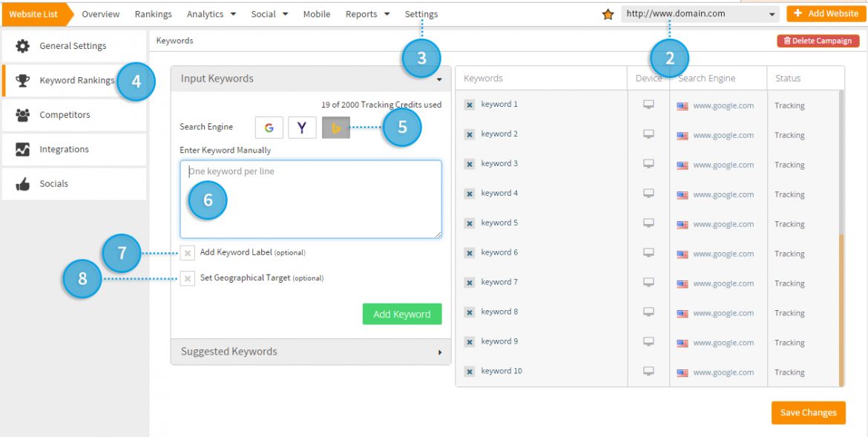Image resolution: width=868 pixels, height=437 pixels.
Task: Open General Settings in the sidebar
Action: click(74, 46)
